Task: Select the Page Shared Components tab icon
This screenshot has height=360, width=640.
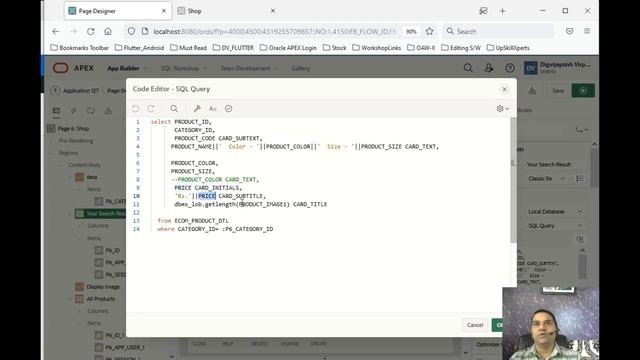Action: pos(108,111)
